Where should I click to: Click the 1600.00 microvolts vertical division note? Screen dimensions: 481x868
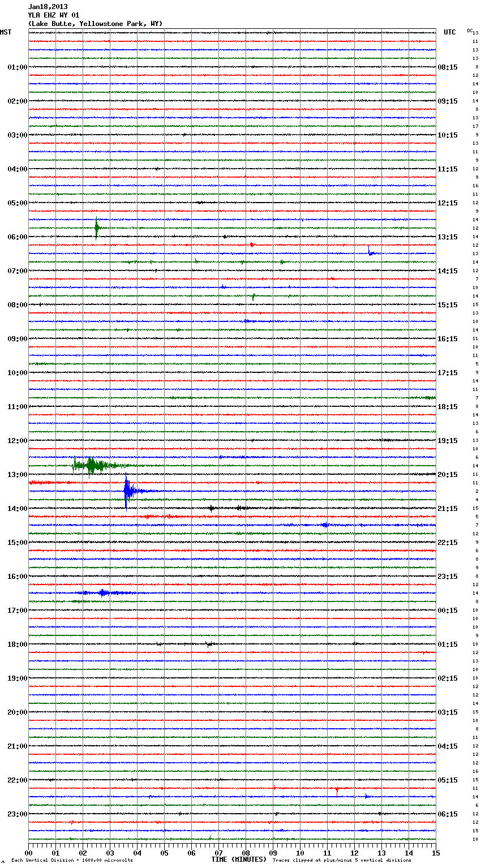(72, 861)
